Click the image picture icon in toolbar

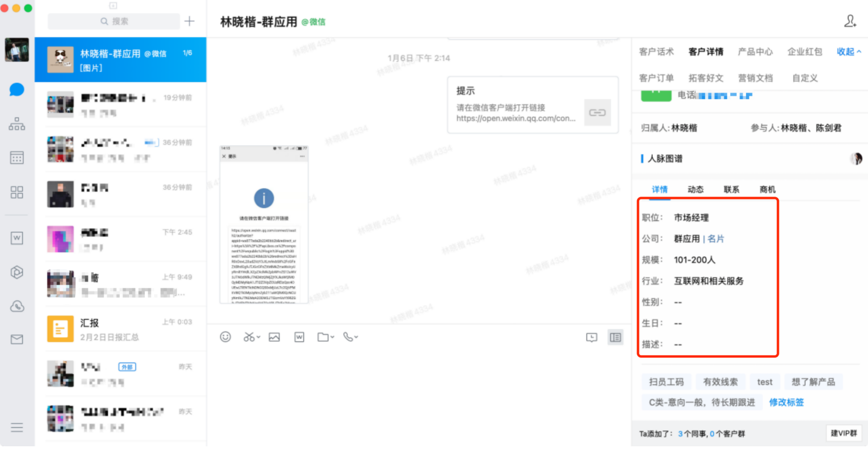[x=274, y=337]
